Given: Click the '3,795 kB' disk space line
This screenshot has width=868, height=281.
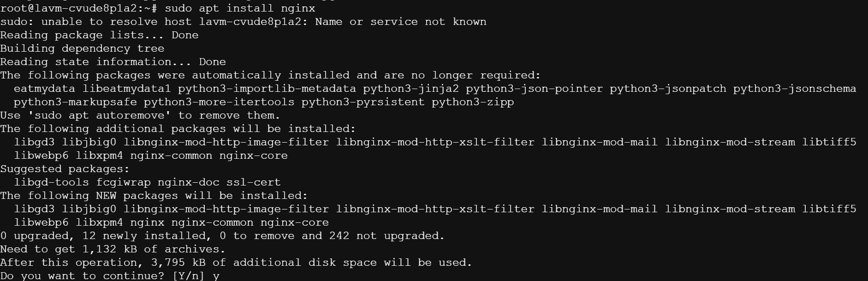Looking at the screenshot, I should coord(236,263).
